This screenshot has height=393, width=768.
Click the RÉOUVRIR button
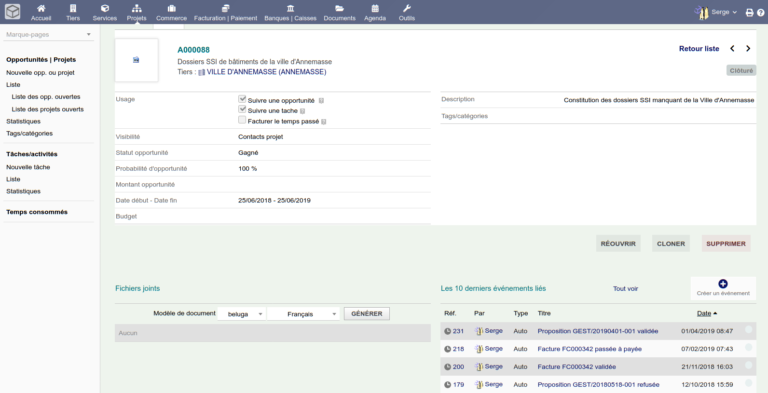618,244
